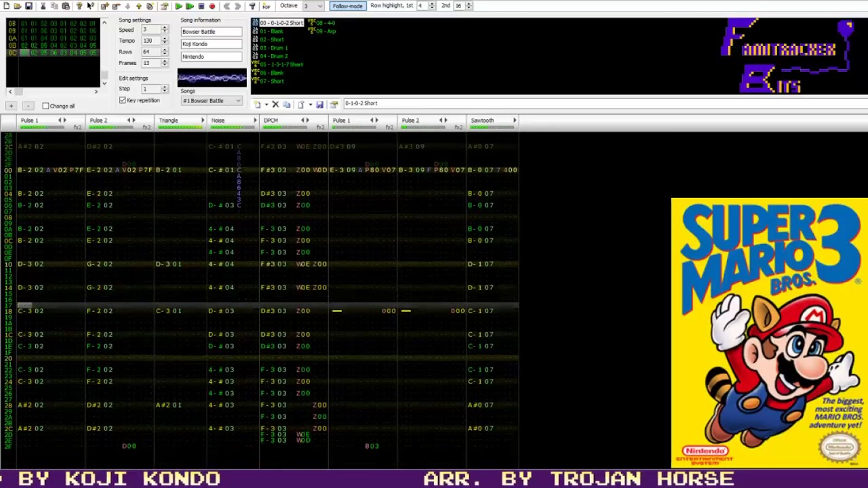Click the Nintendo copyright field
Screen dimensions: 868x488
click(211, 57)
